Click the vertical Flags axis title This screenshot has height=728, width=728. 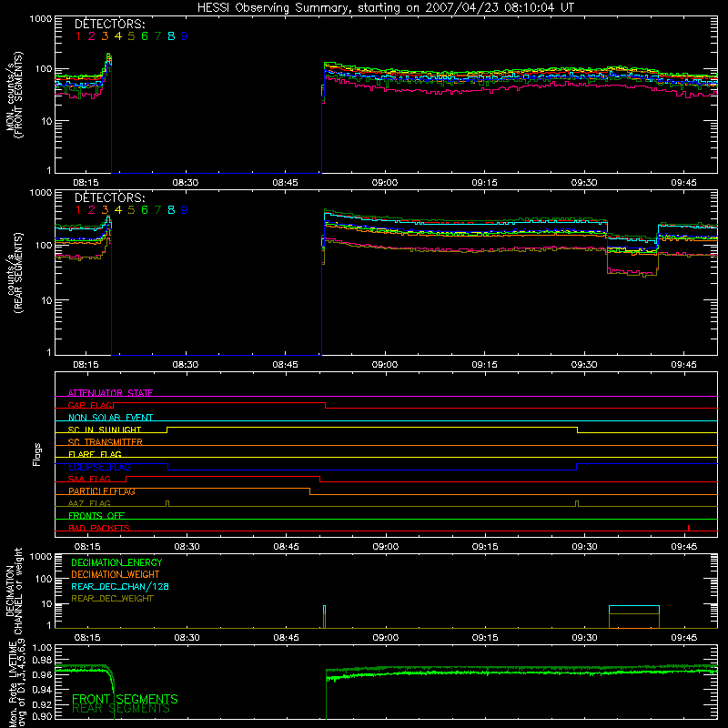coord(37,454)
